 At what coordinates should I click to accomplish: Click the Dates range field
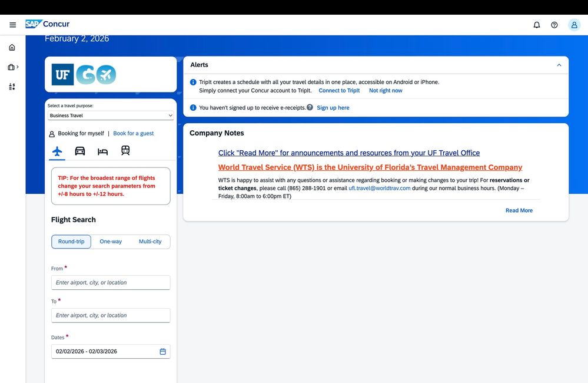[111, 351]
